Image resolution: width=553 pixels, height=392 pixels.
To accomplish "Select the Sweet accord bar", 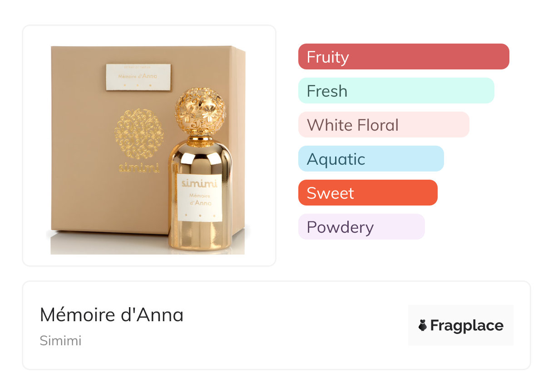I will pos(367,193).
